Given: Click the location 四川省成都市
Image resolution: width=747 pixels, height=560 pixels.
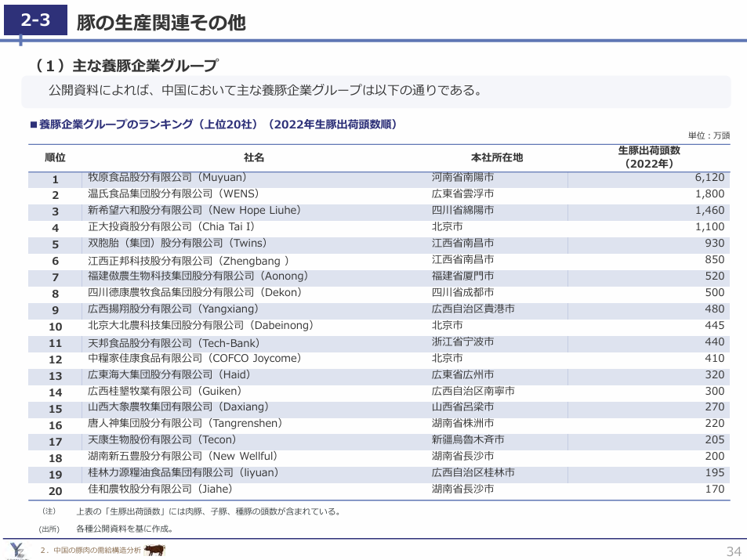Looking at the screenshot, I should tap(462, 292).
